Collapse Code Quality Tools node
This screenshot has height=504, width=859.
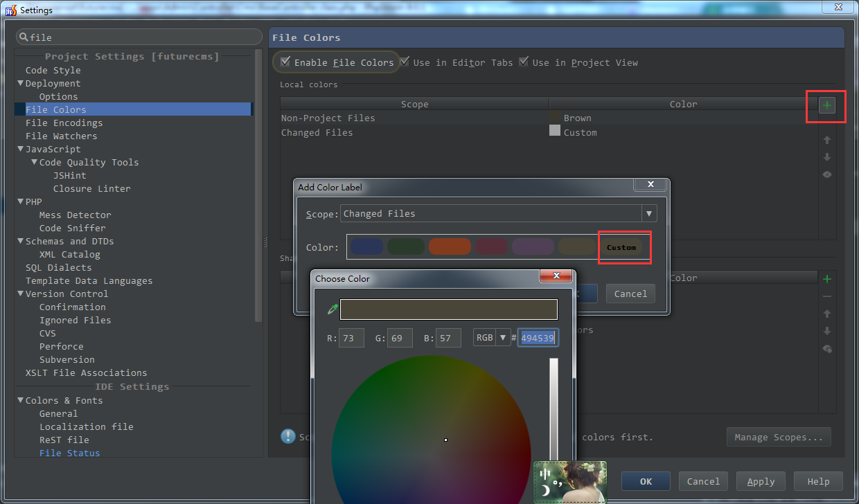point(34,162)
